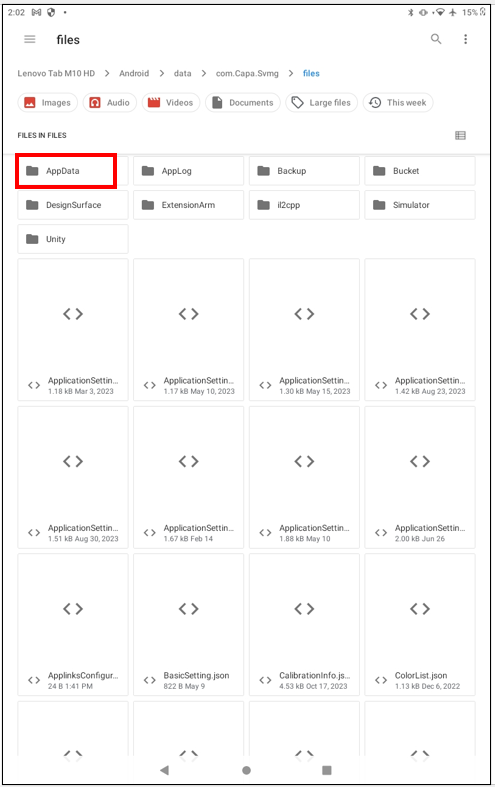Filter by Images chip
The height and width of the screenshot is (787, 495).
(48, 102)
